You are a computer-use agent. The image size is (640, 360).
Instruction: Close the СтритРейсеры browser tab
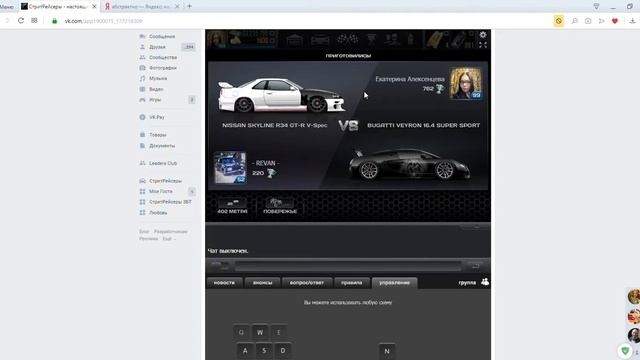[x=94, y=7]
